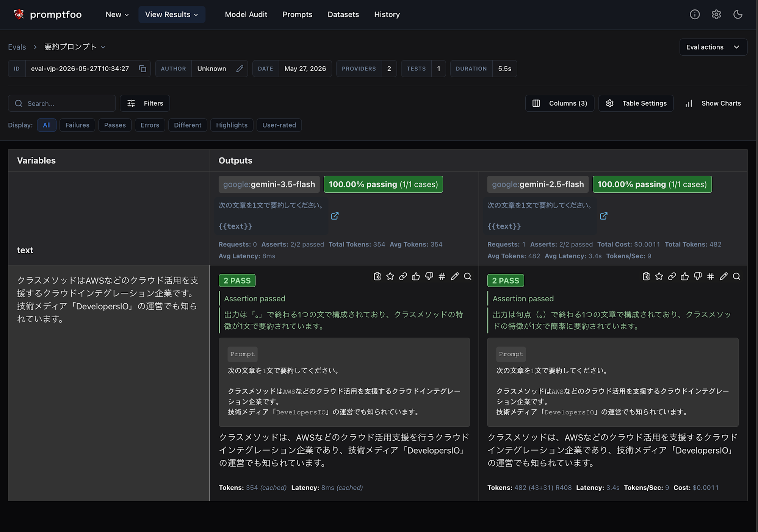
Task: Go to Model Audit page
Action: 246,14
